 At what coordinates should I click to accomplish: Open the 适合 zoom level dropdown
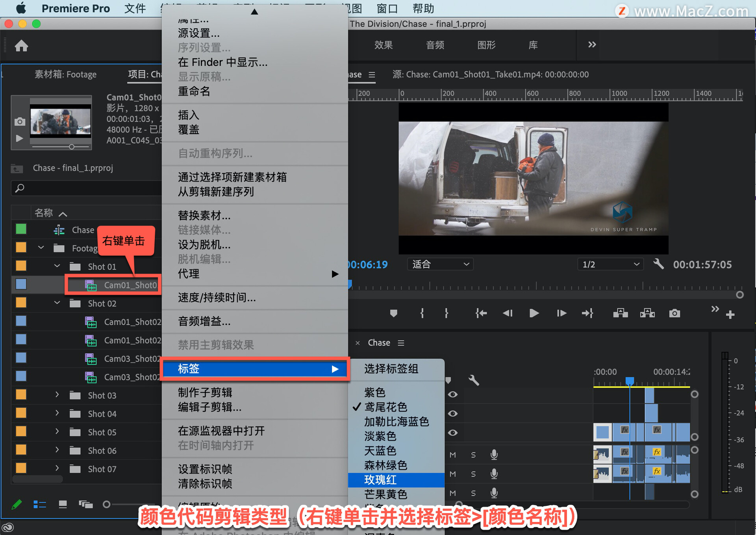click(440, 264)
